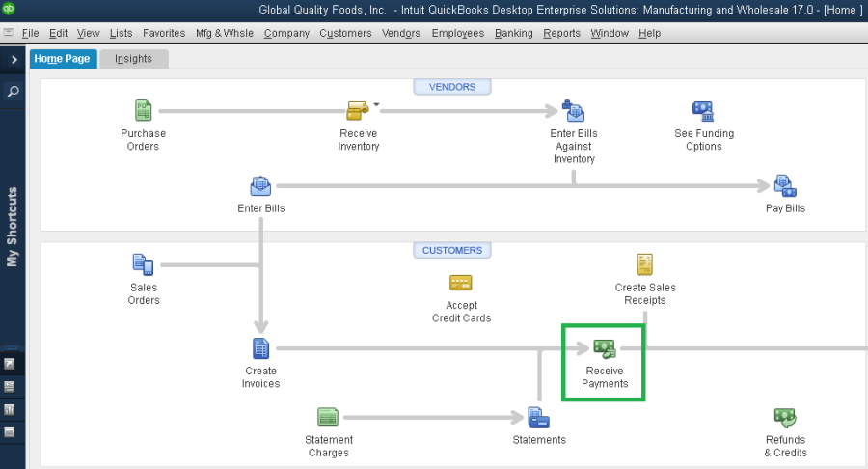Open Statement Charges icon
This screenshot has height=469, width=868.
(x=328, y=416)
